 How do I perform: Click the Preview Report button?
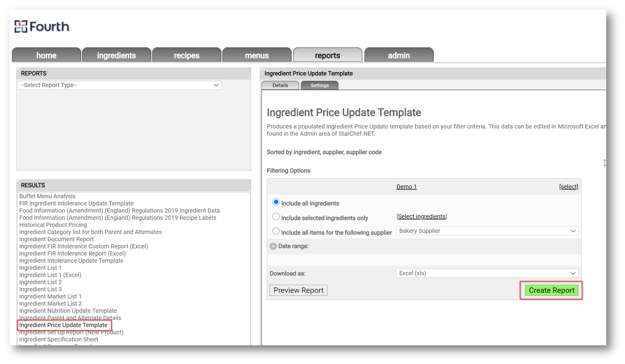[298, 290]
